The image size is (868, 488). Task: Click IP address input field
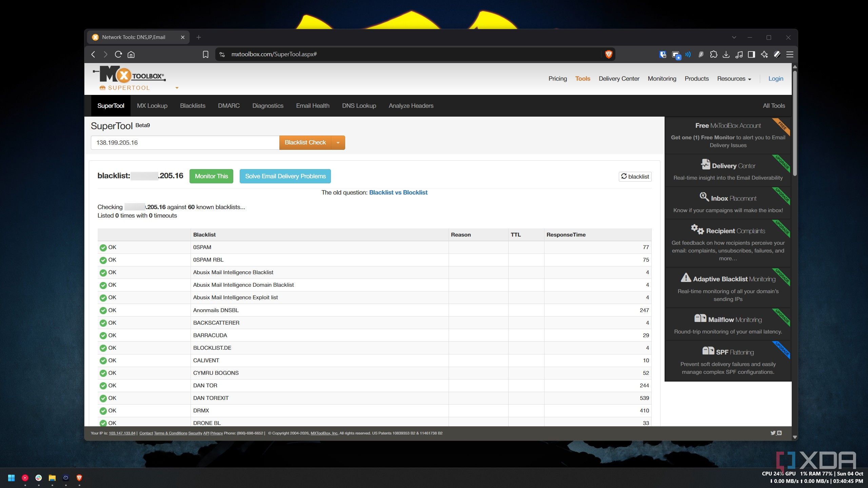[x=185, y=143]
